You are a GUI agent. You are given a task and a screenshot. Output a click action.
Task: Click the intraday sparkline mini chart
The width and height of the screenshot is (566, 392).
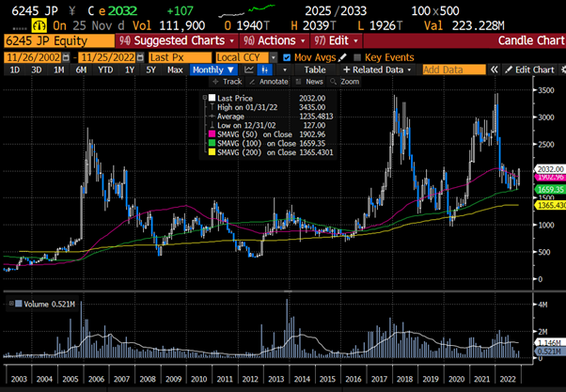click(246, 10)
